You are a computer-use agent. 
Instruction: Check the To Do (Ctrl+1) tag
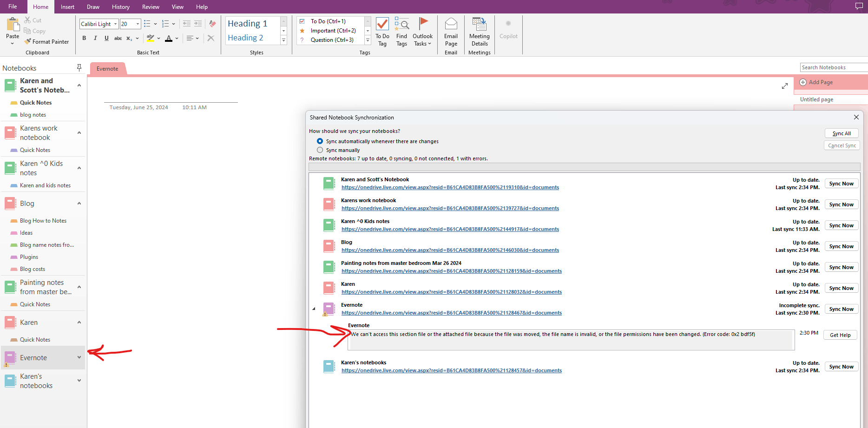click(302, 21)
